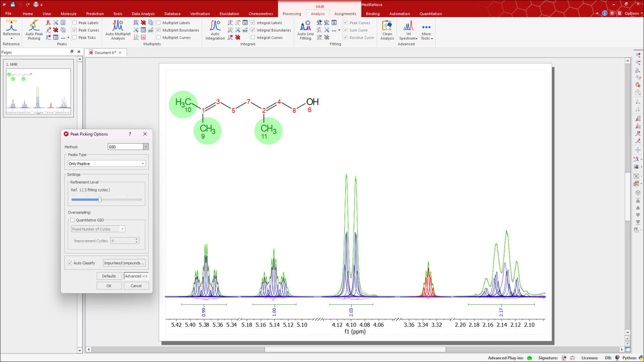Image resolution: width=644 pixels, height=362 pixels.
Task: Click the Advanced << button
Action: pyautogui.click(x=136, y=276)
